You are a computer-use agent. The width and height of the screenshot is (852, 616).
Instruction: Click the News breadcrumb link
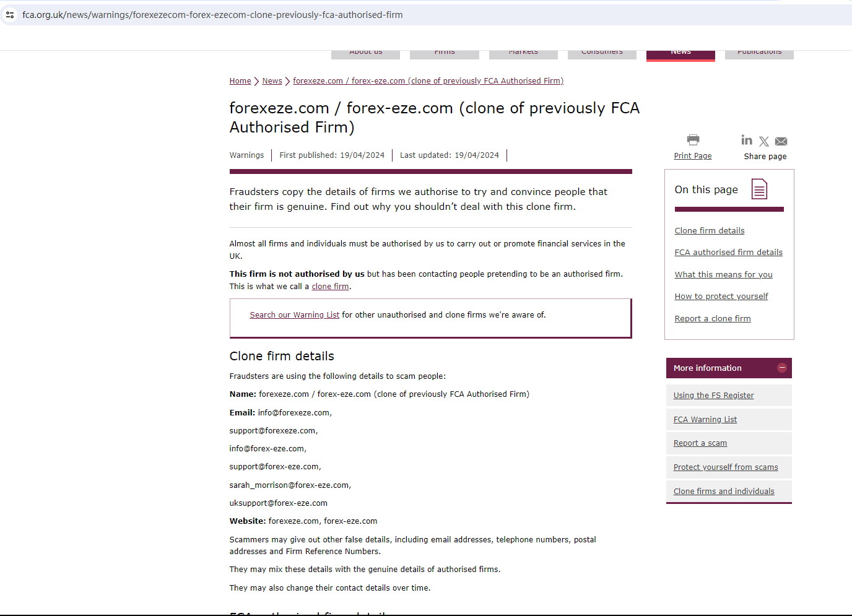(x=272, y=81)
